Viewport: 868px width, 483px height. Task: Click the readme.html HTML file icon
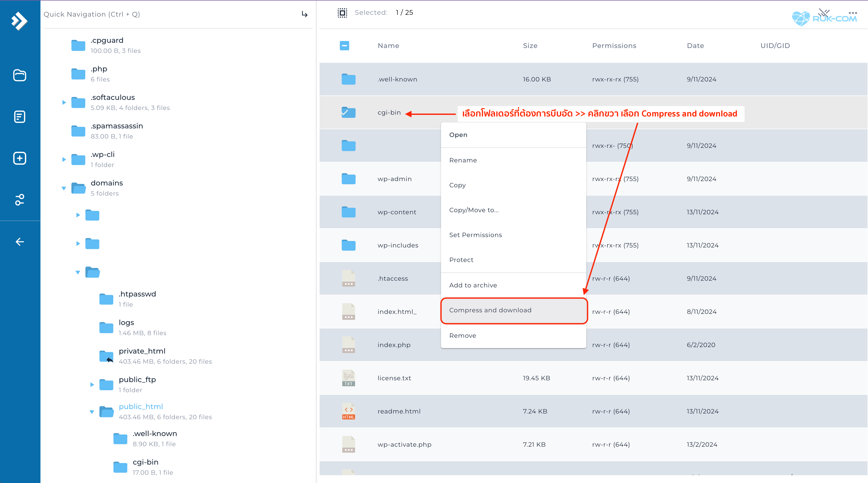[x=348, y=411]
